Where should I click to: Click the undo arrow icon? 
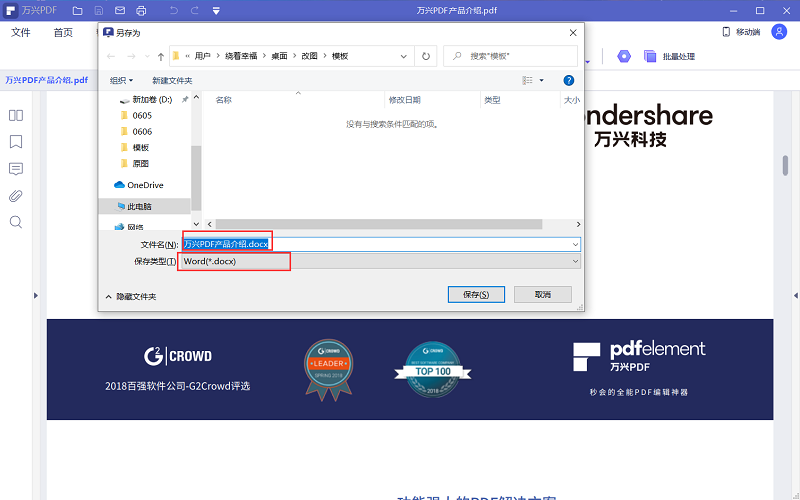coord(173,11)
